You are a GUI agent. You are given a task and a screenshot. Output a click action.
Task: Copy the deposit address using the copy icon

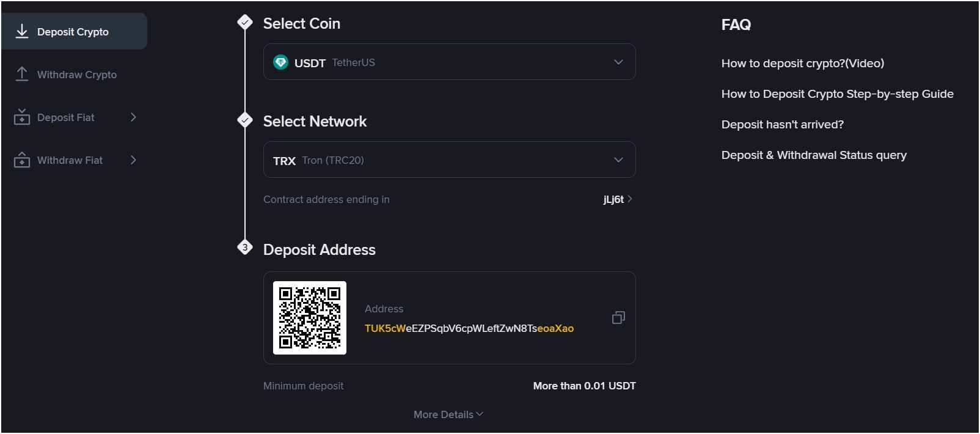click(x=618, y=317)
